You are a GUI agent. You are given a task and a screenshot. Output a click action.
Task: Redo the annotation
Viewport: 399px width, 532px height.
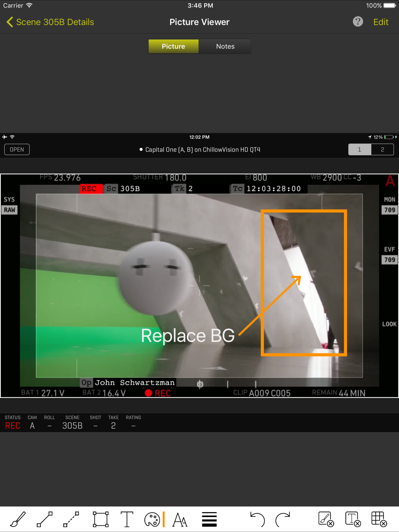(283, 519)
